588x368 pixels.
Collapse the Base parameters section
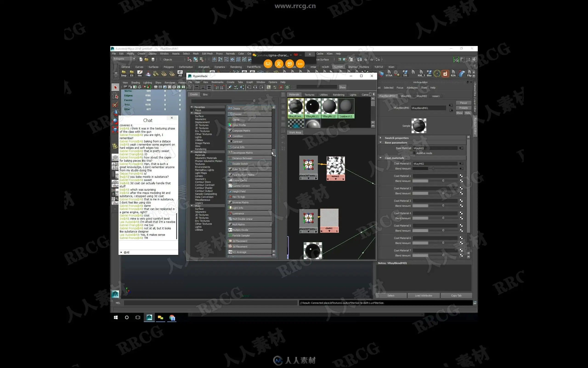pyautogui.click(x=381, y=143)
